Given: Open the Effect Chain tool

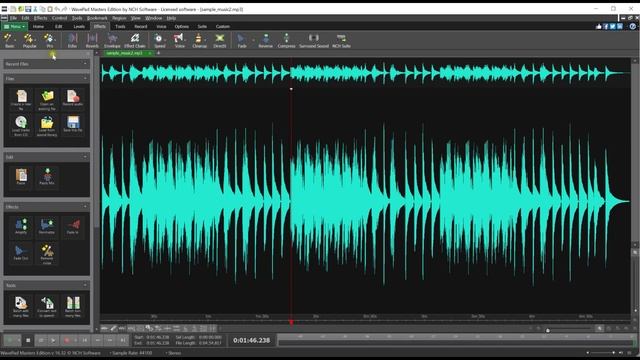Looking at the screenshot, I should click(135, 40).
